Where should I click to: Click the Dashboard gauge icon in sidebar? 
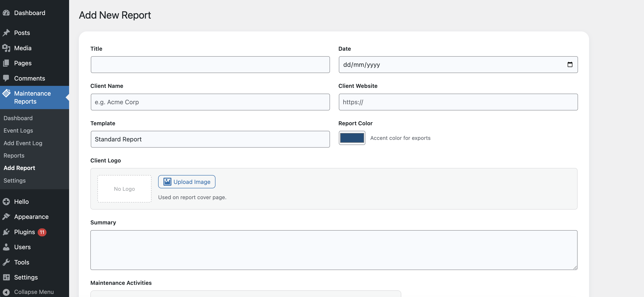[x=6, y=13]
